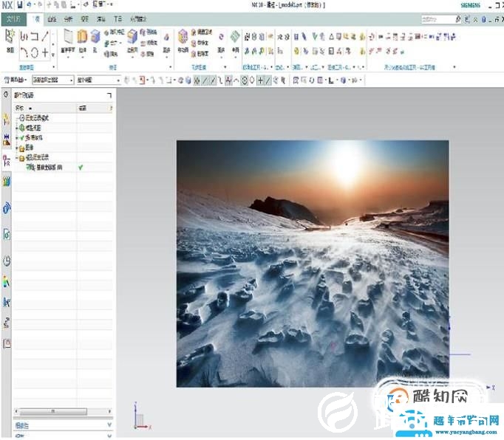Select the Extrude feature icon
504x440 pixels.
[x=82, y=38]
